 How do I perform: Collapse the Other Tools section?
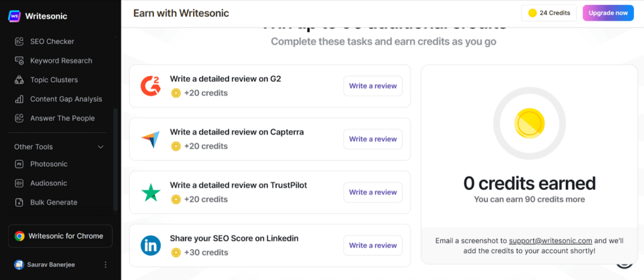pos(100,147)
